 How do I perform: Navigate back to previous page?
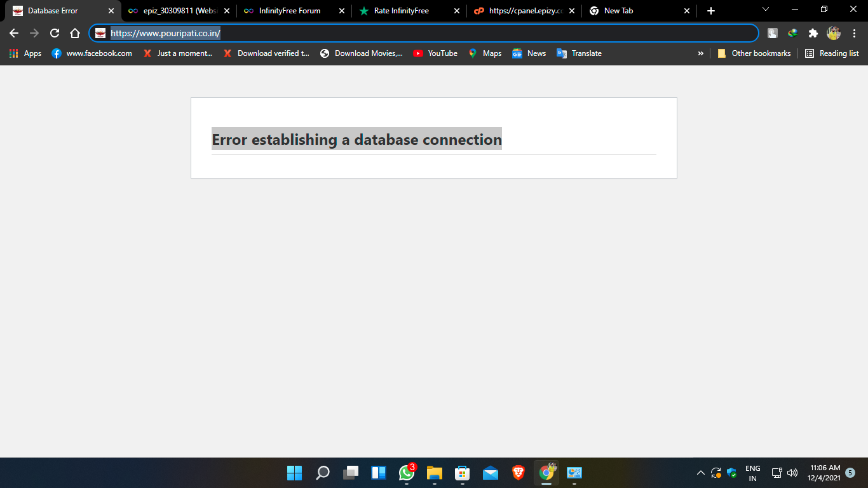click(14, 33)
